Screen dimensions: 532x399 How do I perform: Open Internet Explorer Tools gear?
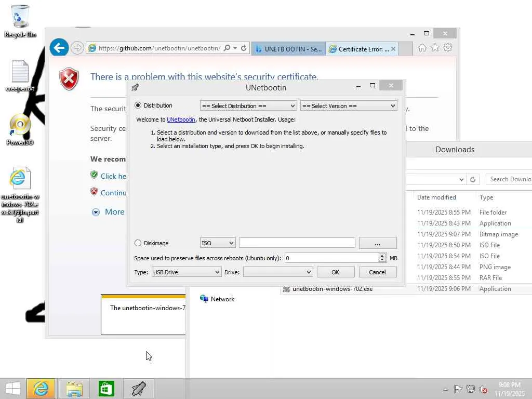point(448,48)
